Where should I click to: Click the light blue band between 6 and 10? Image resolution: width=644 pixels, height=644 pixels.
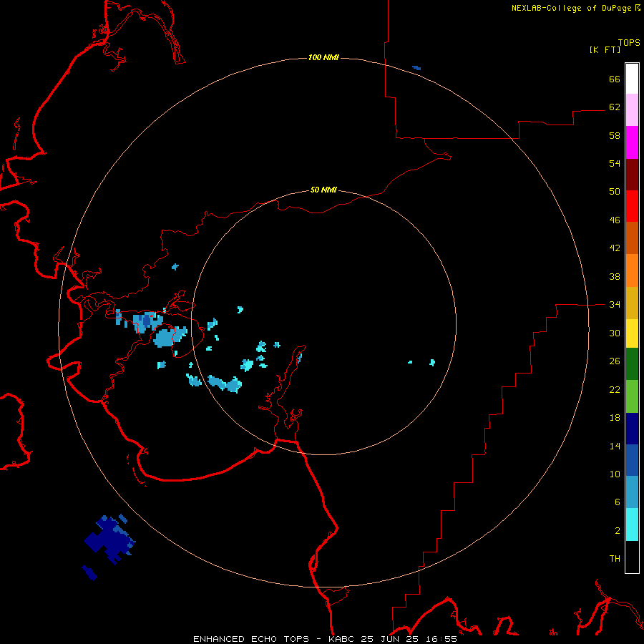click(632, 492)
